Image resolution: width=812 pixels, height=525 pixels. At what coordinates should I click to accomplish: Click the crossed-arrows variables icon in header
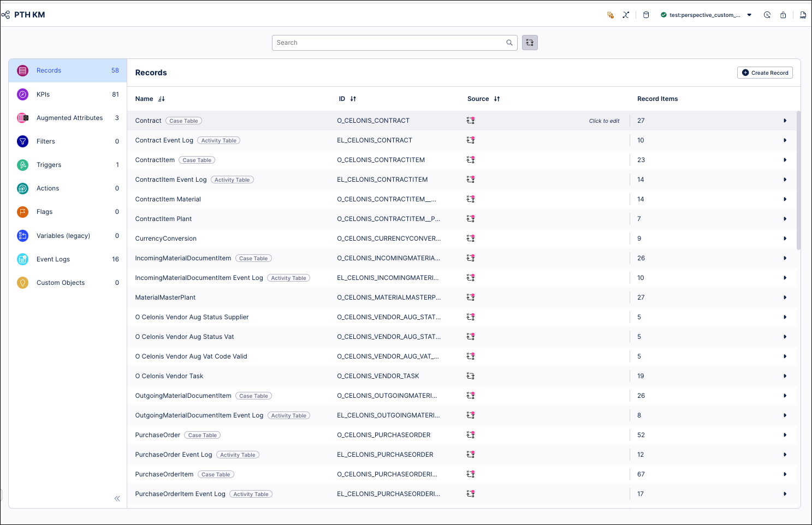coord(626,15)
